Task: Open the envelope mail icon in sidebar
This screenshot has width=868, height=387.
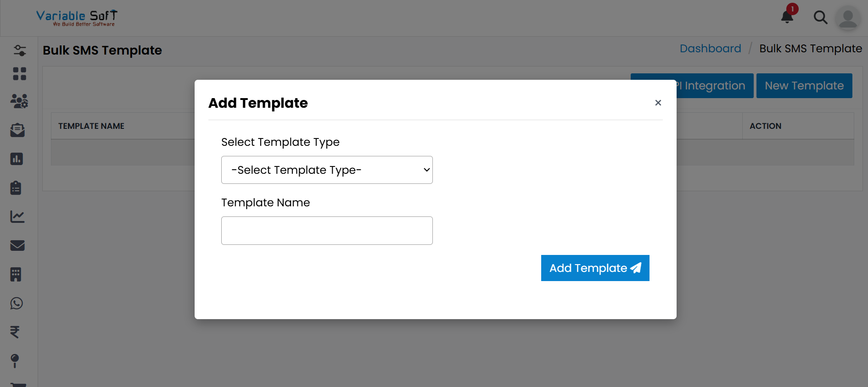Action: [17, 245]
